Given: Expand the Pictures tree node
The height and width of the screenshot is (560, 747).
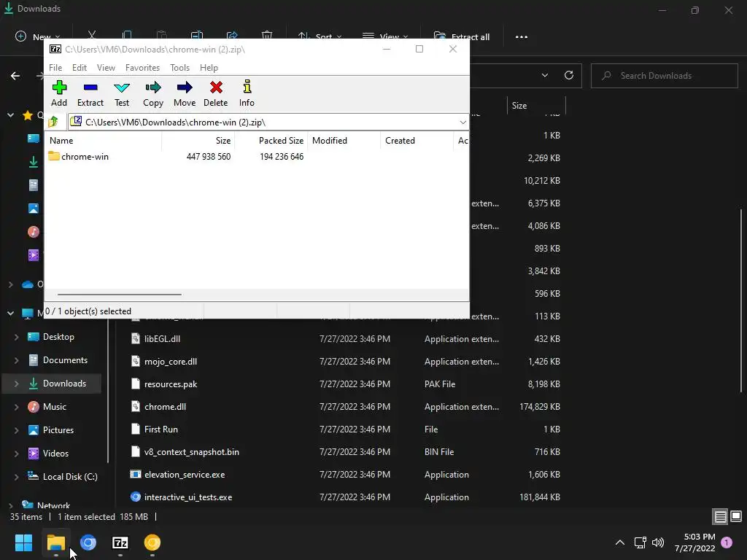Looking at the screenshot, I should pyautogui.click(x=16, y=430).
